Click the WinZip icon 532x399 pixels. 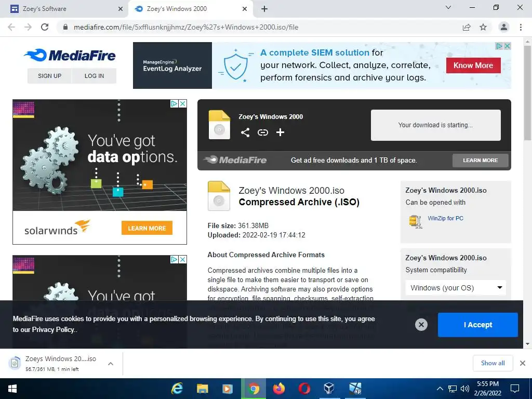click(416, 221)
